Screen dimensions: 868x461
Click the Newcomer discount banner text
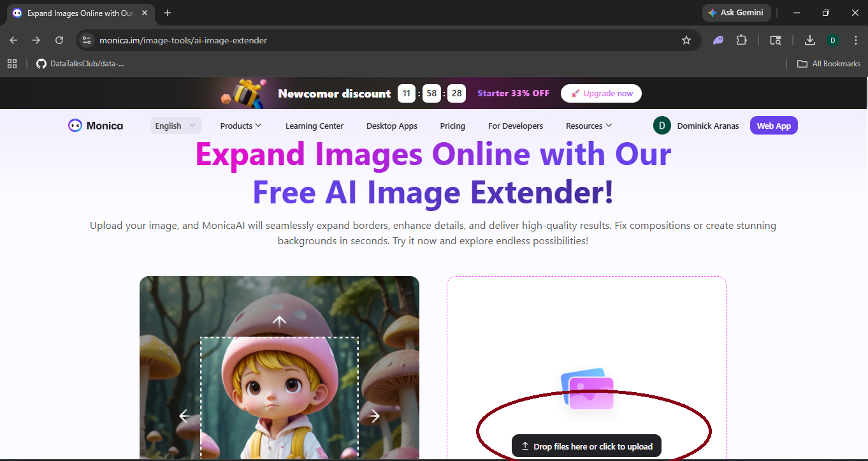coord(335,94)
